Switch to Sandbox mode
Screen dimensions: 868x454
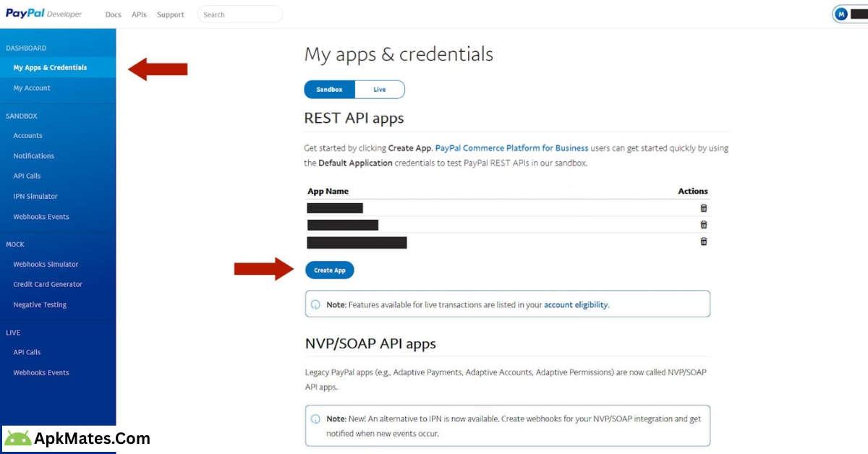(x=329, y=90)
